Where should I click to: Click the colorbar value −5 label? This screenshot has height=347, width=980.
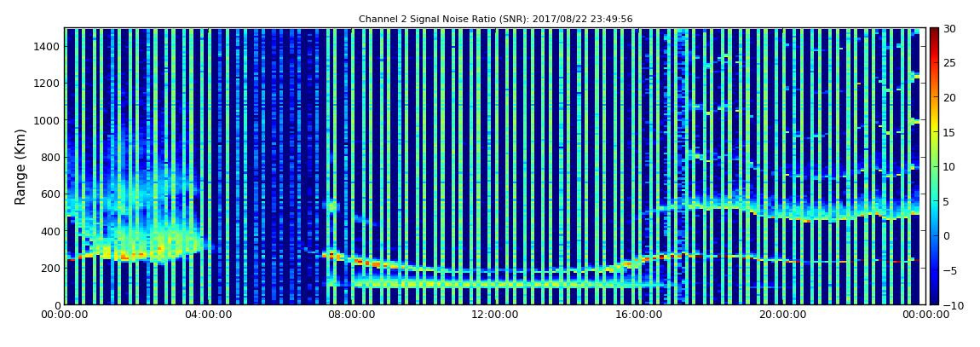(x=950, y=270)
